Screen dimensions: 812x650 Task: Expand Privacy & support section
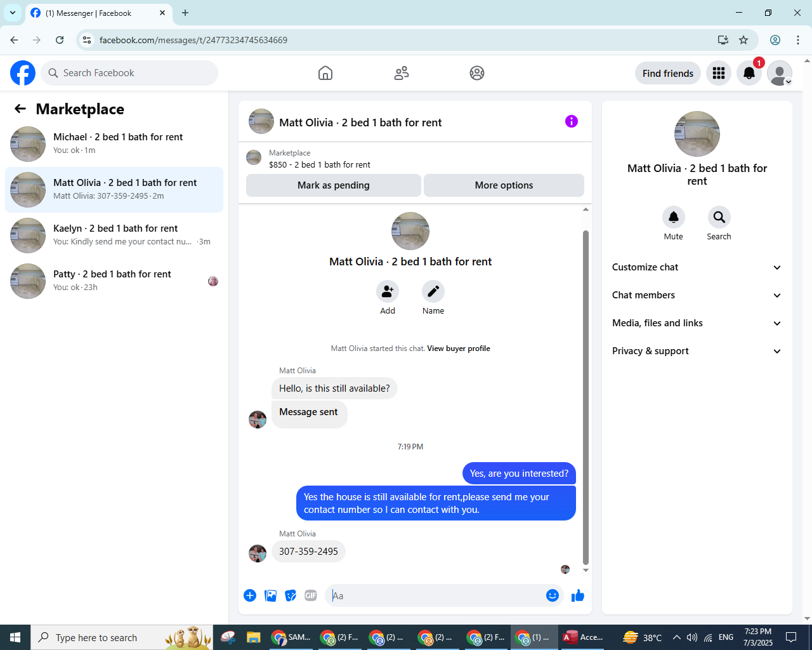pos(697,351)
